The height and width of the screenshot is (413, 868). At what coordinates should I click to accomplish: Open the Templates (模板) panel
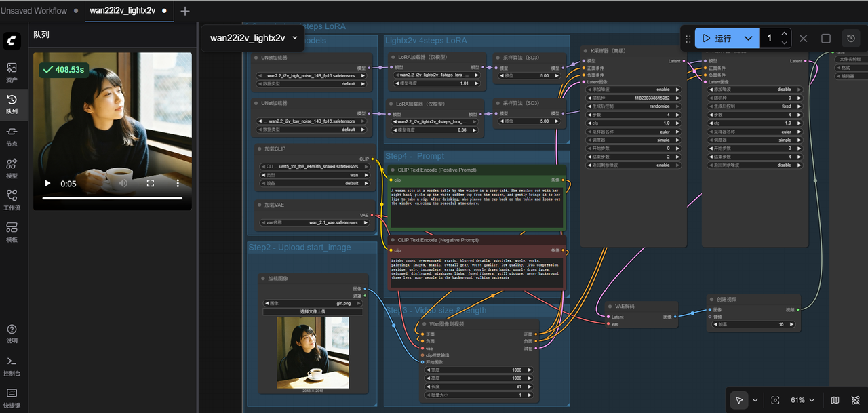click(x=12, y=231)
